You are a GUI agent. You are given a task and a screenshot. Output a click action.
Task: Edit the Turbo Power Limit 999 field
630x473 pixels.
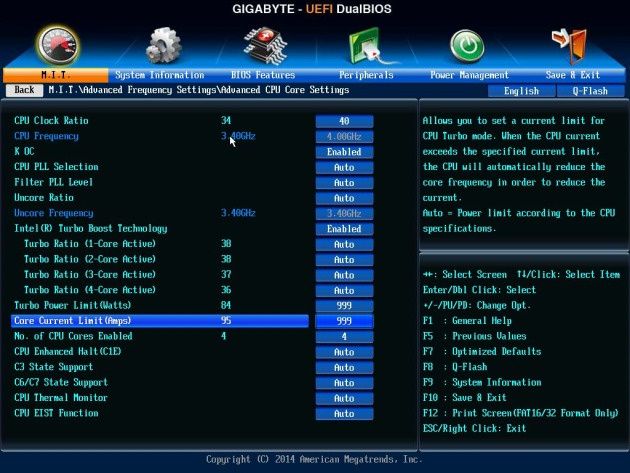[x=344, y=306]
